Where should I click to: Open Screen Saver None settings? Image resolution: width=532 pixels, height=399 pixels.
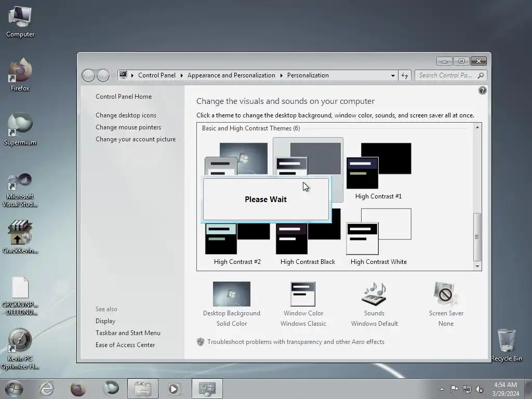click(x=446, y=304)
